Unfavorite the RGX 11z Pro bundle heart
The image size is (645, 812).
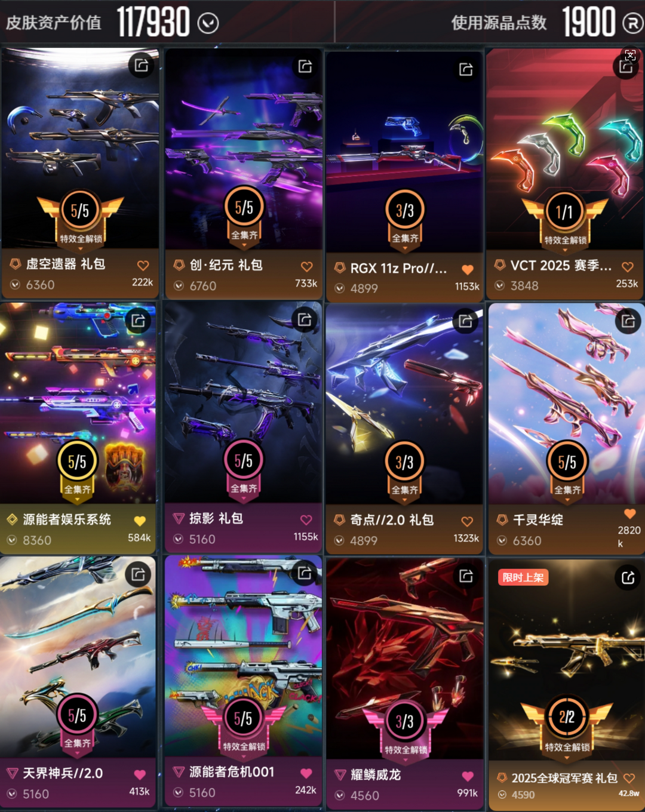[x=468, y=269]
